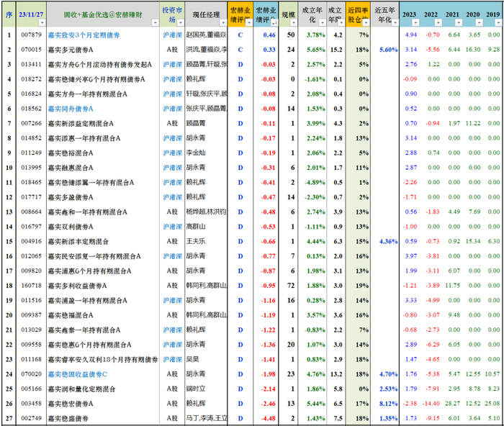
Task: Open the 成立年化 column filter dropdown
Action: tap(322, 22)
